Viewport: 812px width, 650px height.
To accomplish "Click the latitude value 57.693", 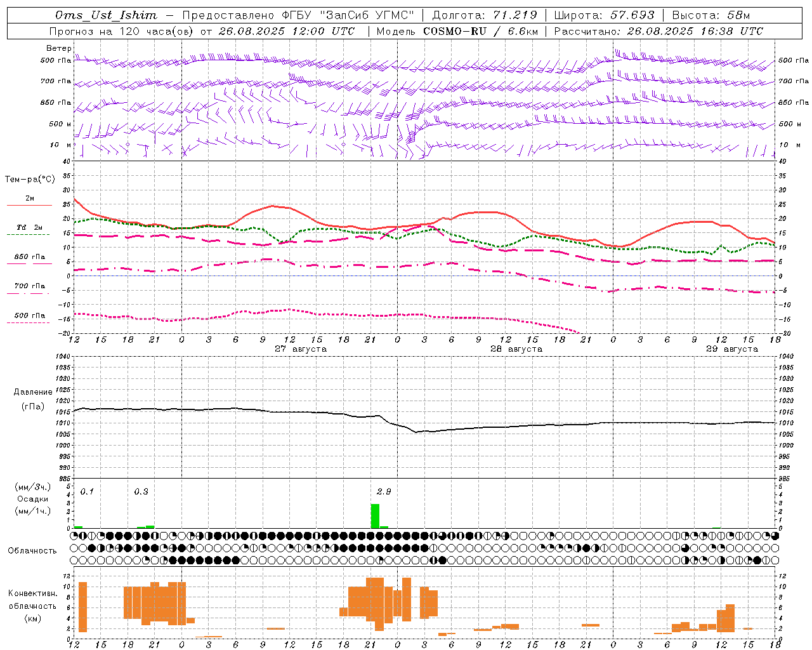I will (632, 15).
